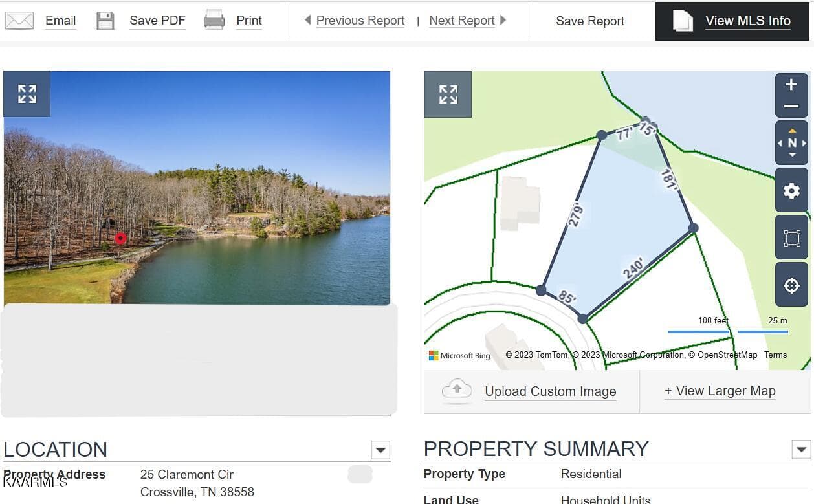Expand the parcel map to fullscreen
The image size is (814, 504).
pyautogui.click(x=448, y=94)
